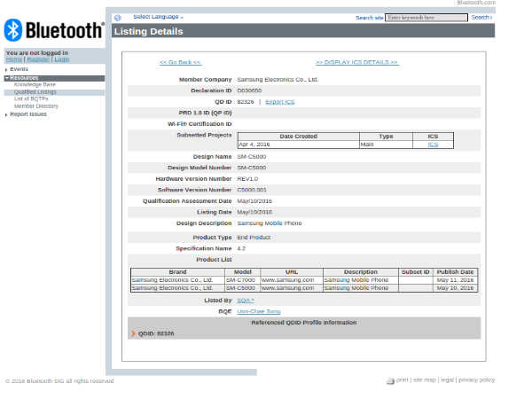Click the Export ICS link

[x=279, y=102]
